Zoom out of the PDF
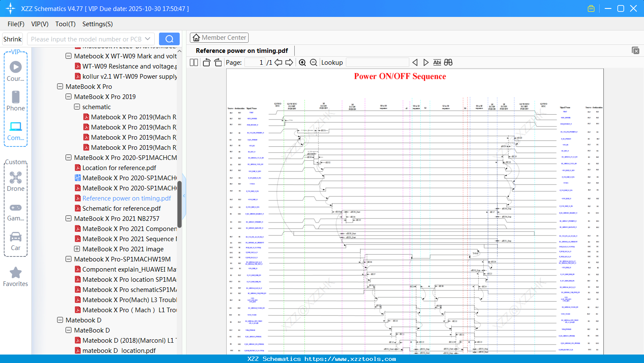 pos(313,63)
